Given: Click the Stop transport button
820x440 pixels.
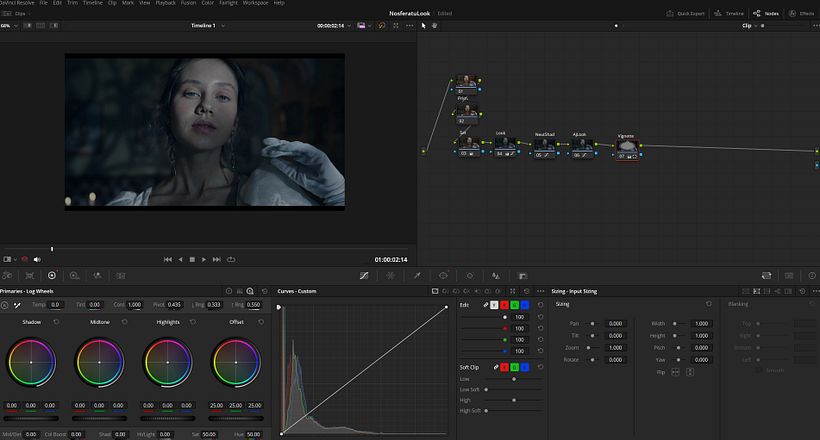Looking at the screenshot, I should [x=192, y=259].
